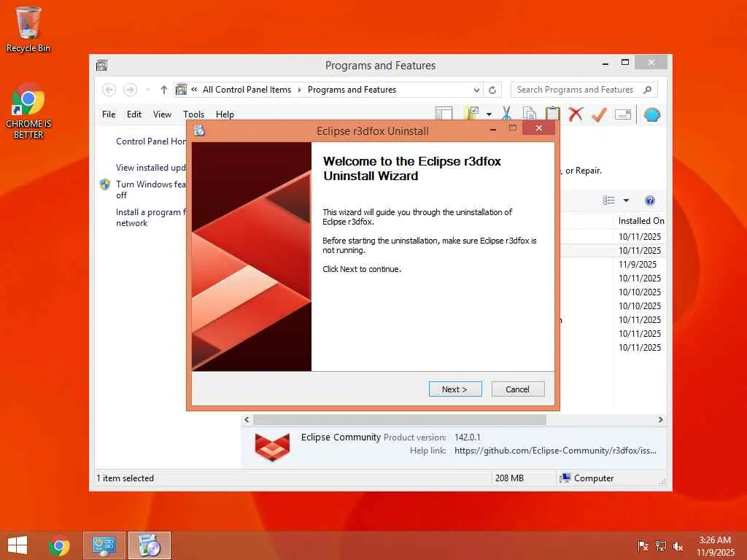Go up one level with the Up arrow

(x=164, y=90)
